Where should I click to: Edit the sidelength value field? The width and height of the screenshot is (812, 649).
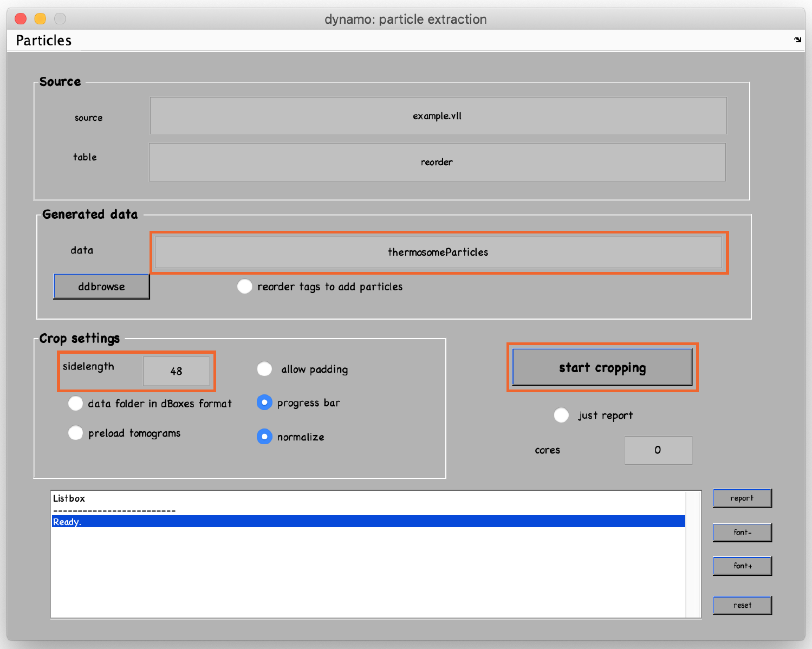click(177, 371)
